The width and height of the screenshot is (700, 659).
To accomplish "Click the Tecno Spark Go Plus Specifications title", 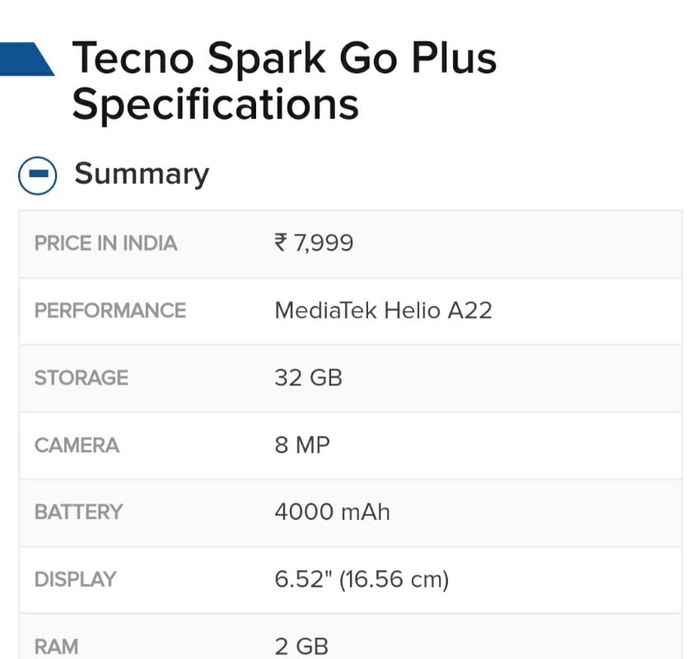I will 284,80.
